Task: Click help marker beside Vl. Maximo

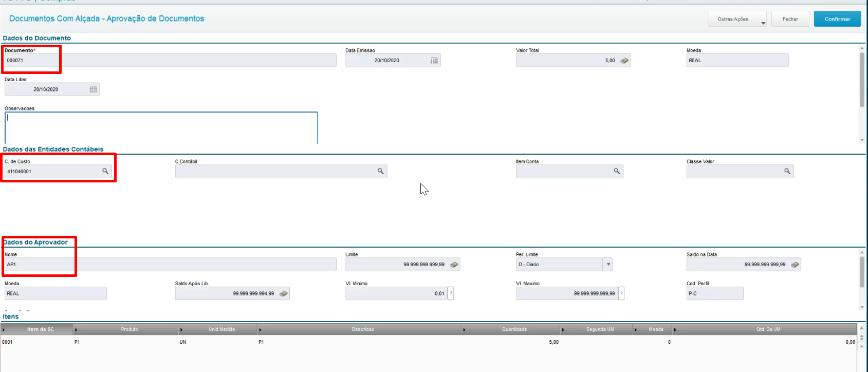Action: [x=621, y=293]
